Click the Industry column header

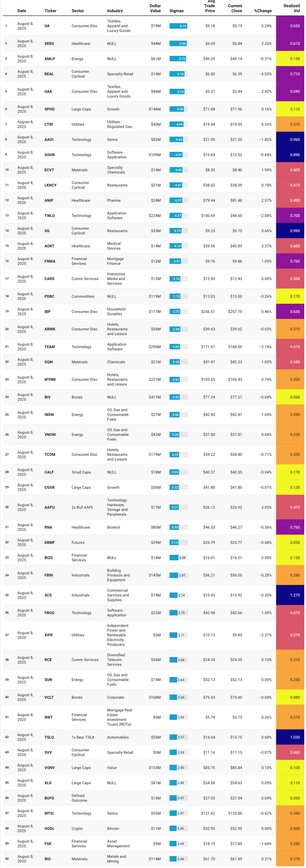coord(115,11)
